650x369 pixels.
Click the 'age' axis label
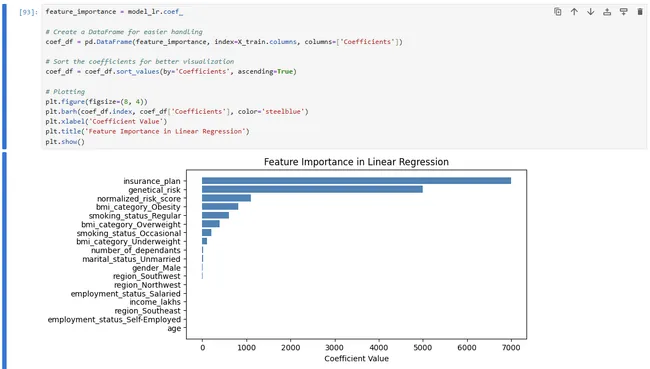point(174,328)
